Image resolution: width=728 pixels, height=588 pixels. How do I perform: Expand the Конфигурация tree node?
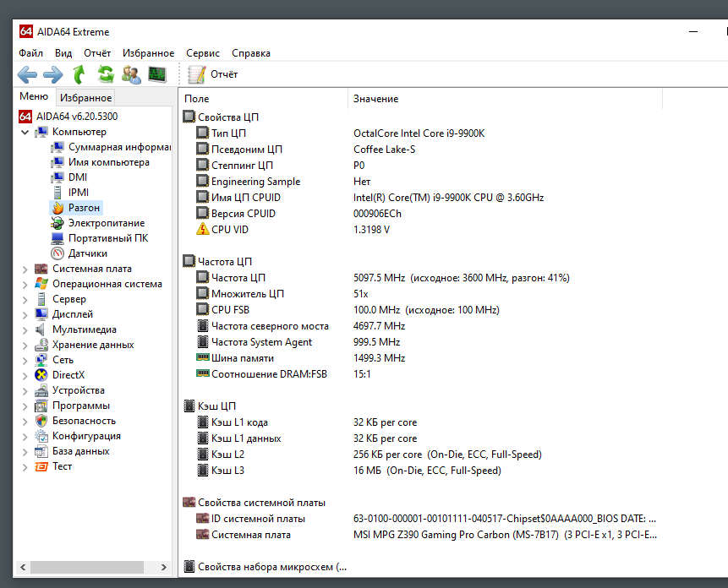tap(25, 437)
